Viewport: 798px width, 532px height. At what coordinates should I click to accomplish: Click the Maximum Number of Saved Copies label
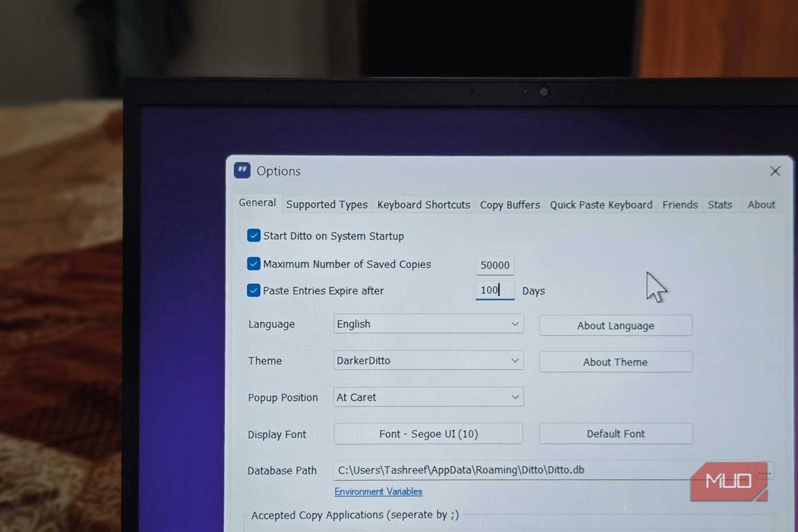pyautogui.click(x=347, y=264)
